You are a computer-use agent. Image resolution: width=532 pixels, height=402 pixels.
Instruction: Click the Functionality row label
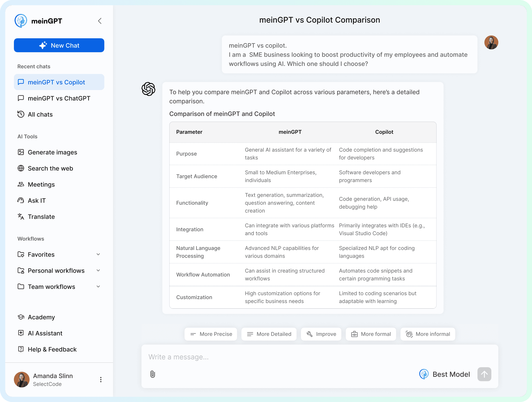coord(192,203)
